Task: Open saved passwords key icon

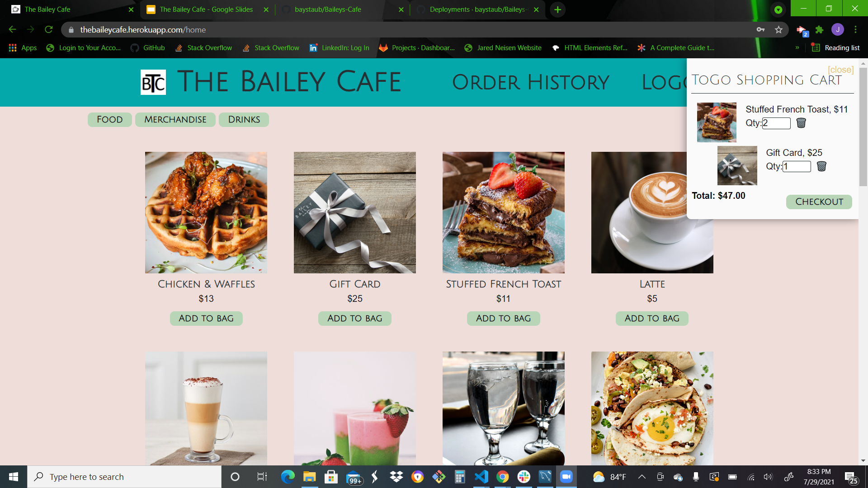Action: coord(761,30)
